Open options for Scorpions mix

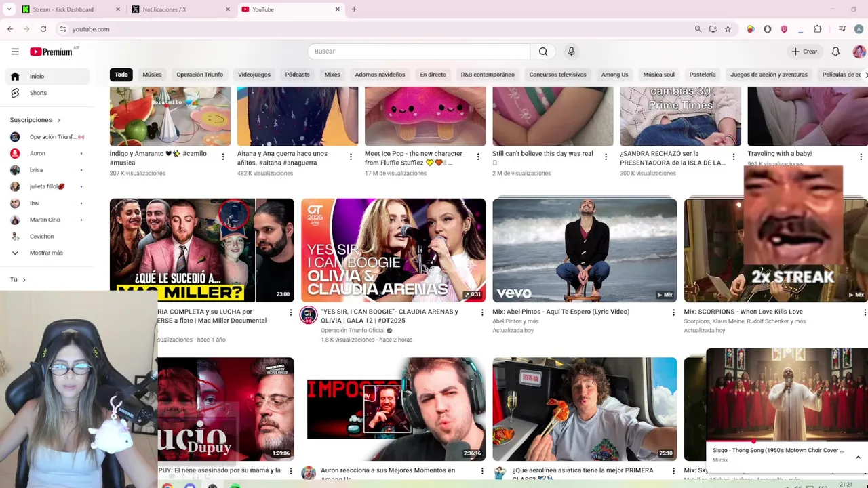click(865, 312)
